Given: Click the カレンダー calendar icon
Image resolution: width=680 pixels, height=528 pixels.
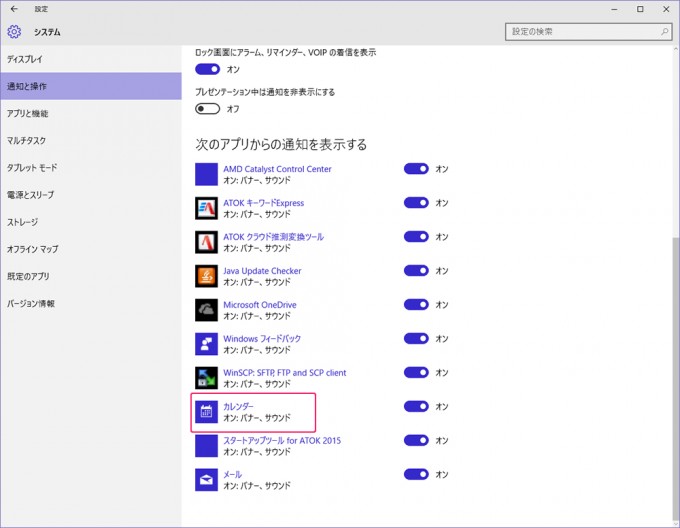Looking at the screenshot, I should [206, 412].
